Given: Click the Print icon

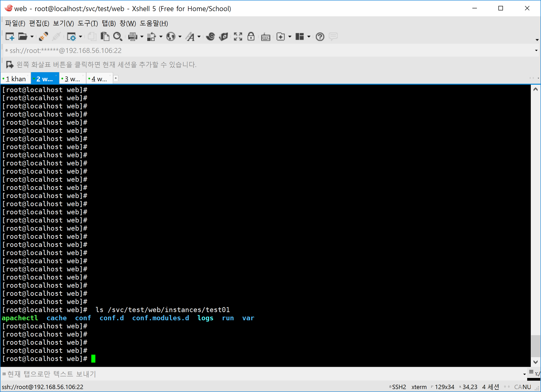Looking at the screenshot, I should [x=133, y=36].
